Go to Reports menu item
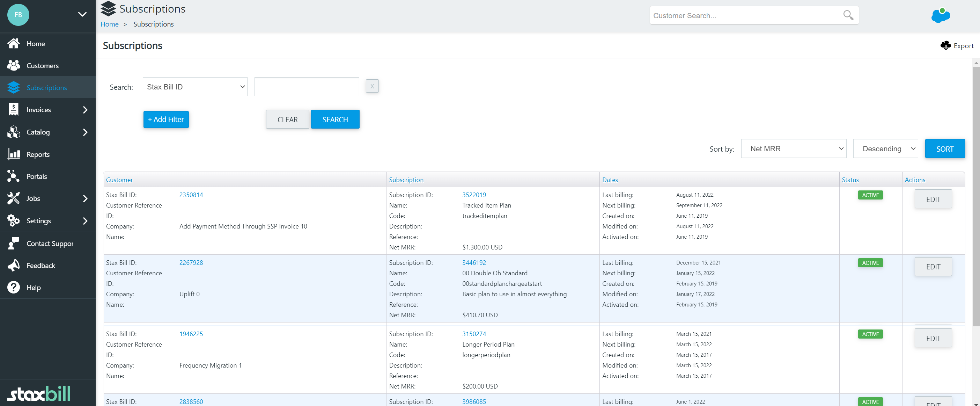Screen dimensions: 980x406 click(x=48, y=154)
